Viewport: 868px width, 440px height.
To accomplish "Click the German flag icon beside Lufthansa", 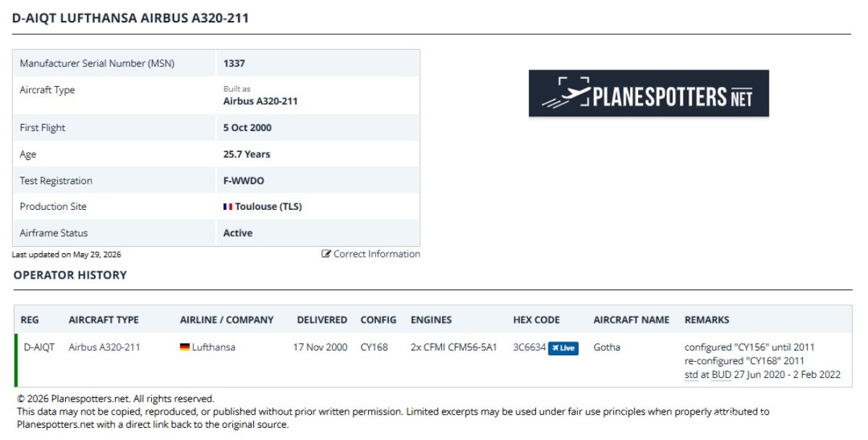I will [184, 347].
